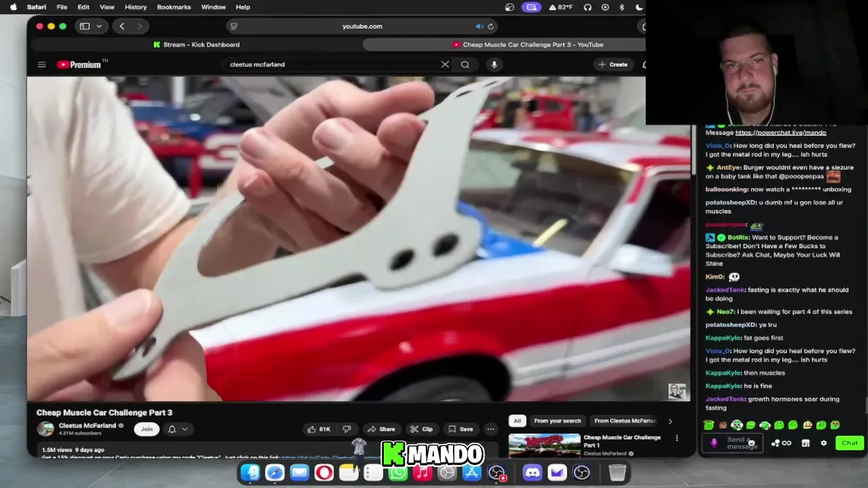The image size is (868, 488).
Task: Open the Bookmarks menu
Action: (x=174, y=7)
